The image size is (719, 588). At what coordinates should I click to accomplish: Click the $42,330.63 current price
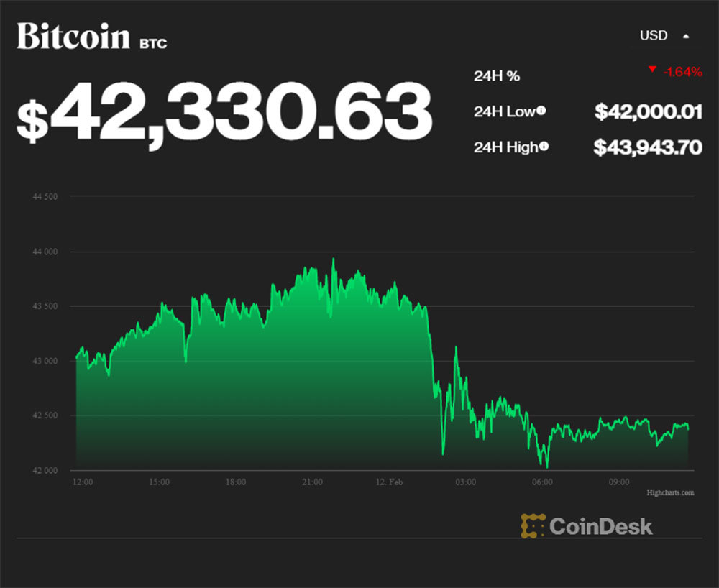pyautogui.click(x=224, y=111)
